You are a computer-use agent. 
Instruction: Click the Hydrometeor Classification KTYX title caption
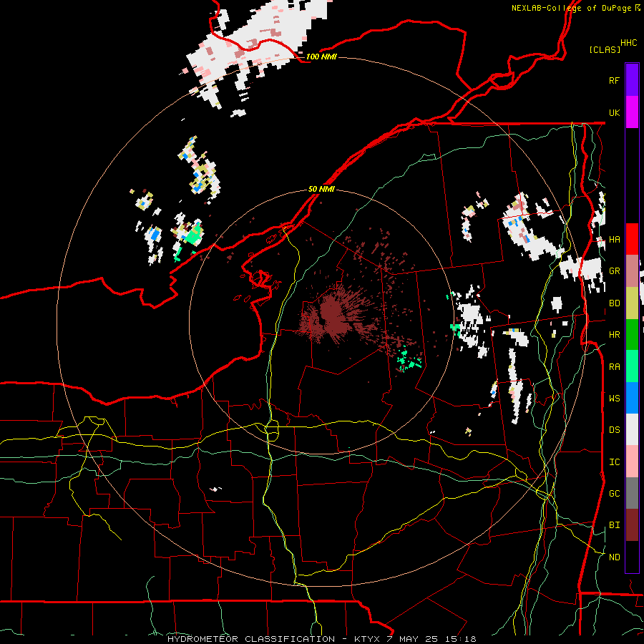(321, 639)
